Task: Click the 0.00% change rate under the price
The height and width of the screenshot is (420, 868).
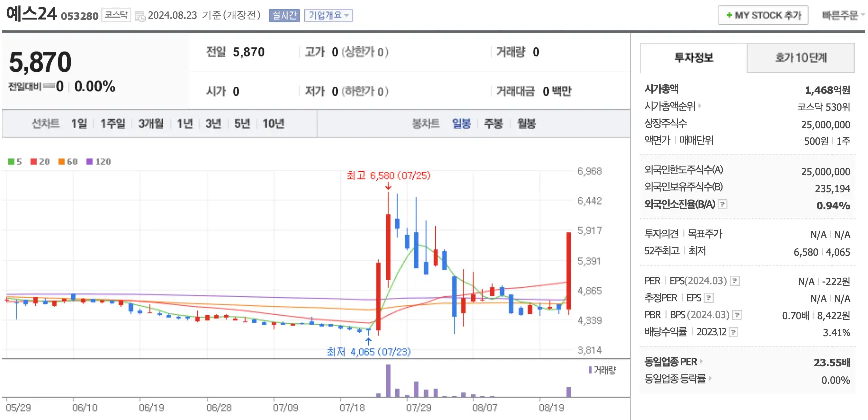Action: 95,87
